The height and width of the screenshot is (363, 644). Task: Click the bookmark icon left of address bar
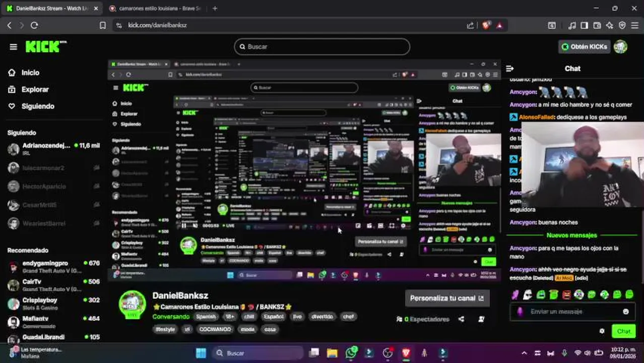pyautogui.click(x=103, y=25)
